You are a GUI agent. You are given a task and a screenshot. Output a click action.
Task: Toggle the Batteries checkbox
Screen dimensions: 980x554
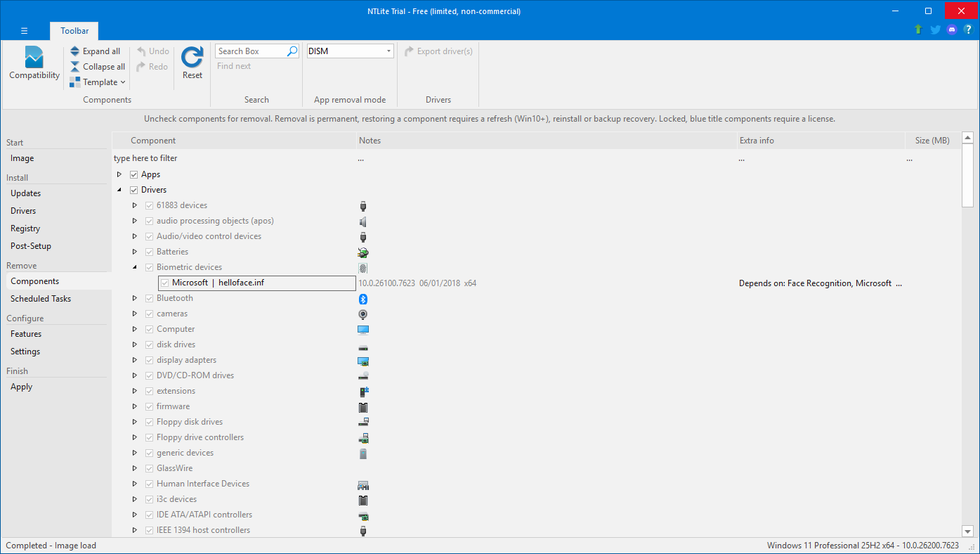(149, 252)
